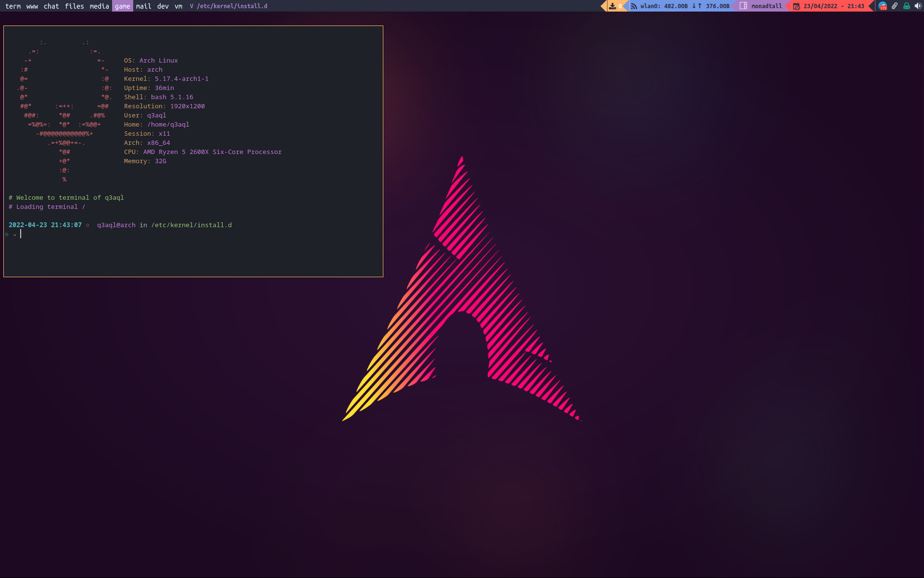Click the prompt timestamp 2022-04-23 21:43:07
This screenshot has height=578, width=924.
pos(45,225)
